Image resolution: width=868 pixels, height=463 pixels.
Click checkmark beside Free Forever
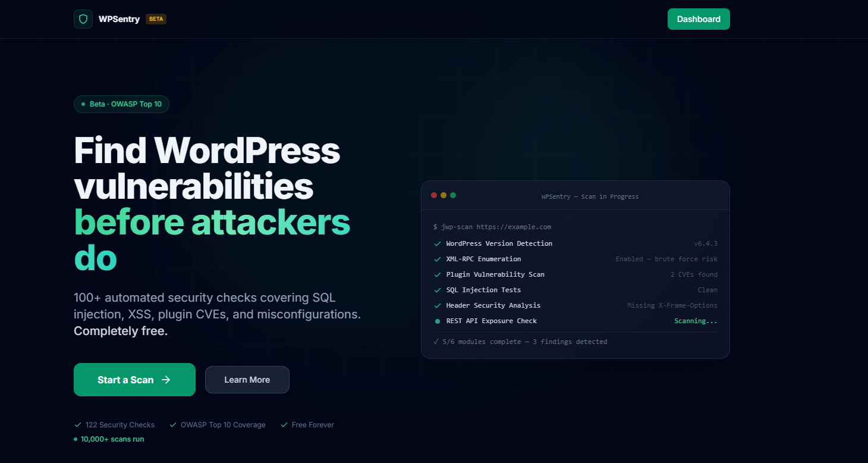pyautogui.click(x=283, y=424)
